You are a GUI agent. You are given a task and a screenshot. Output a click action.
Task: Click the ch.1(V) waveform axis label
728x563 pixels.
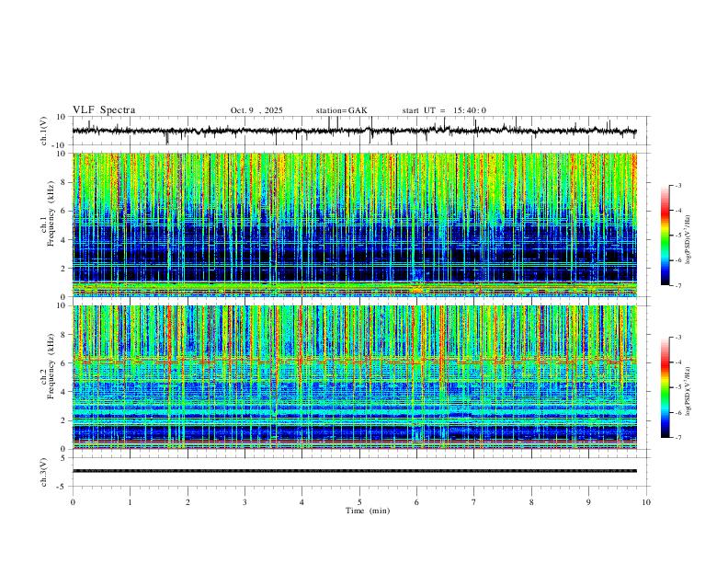pyautogui.click(x=44, y=131)
